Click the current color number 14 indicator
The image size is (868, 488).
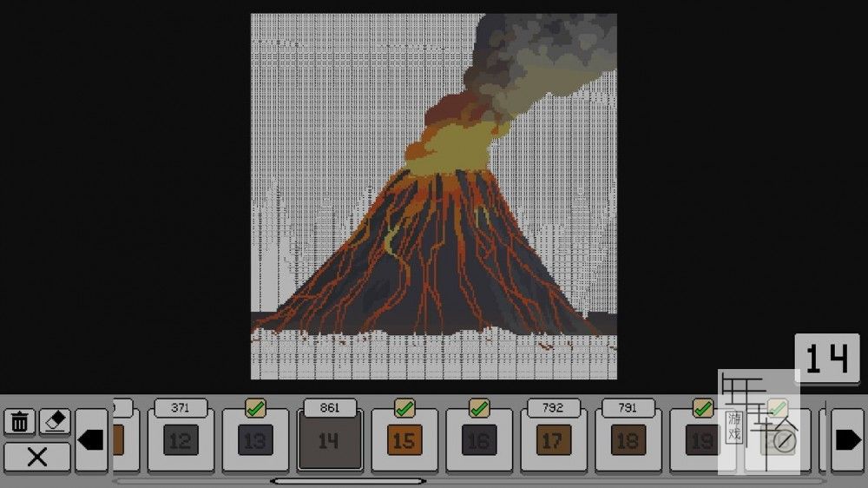click(x=826, y=359)
